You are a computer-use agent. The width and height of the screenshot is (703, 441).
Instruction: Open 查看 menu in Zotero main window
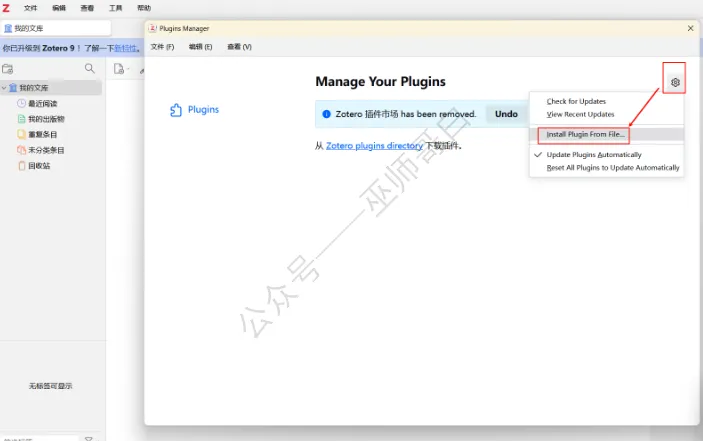[x=87, y=8]
